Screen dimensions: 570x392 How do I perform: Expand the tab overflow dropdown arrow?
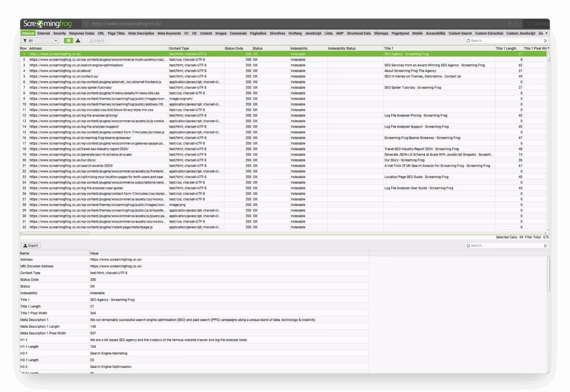pyautogui.click(x=546, y=33)
